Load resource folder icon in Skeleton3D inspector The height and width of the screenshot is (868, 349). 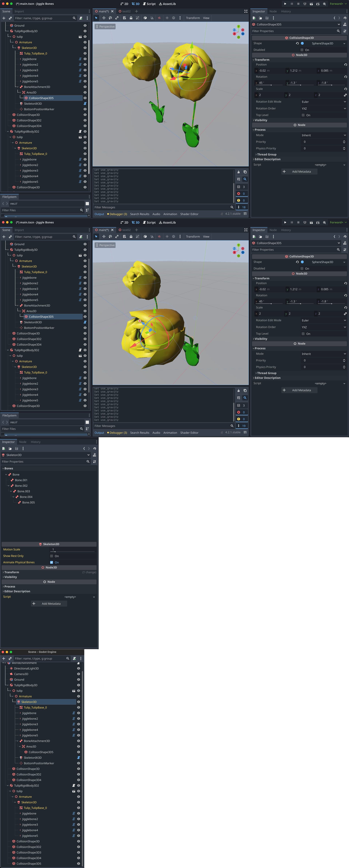[10, 448]
